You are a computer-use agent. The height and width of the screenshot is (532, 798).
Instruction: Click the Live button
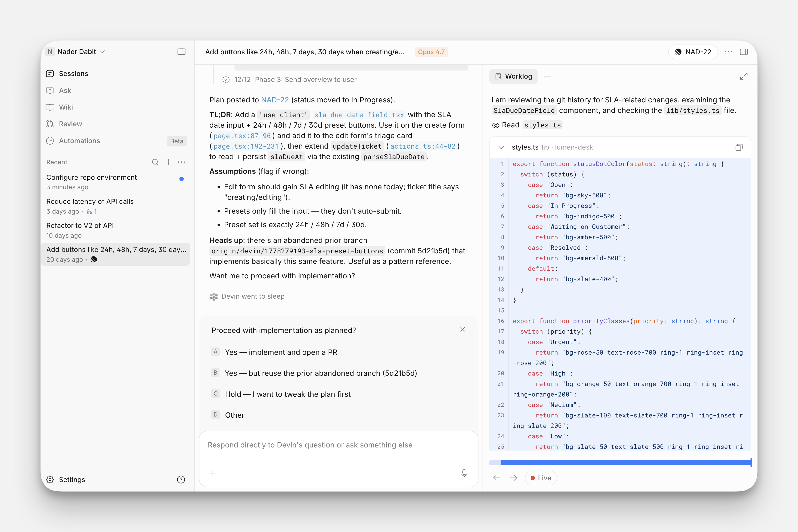pyautogui.click(x=541, y=478)
